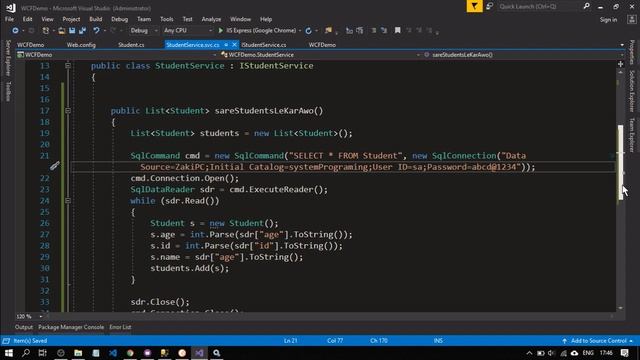Click the split editor plus icon

620,64
